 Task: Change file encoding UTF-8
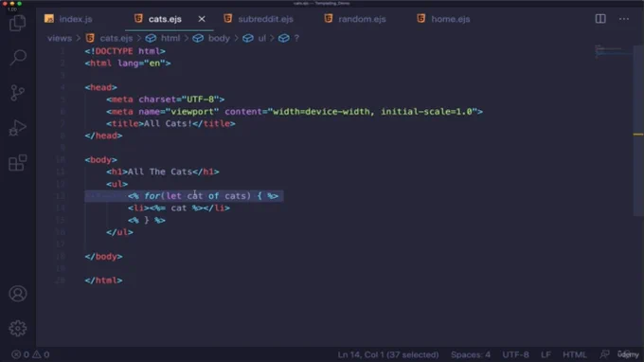tap(515, 354)
